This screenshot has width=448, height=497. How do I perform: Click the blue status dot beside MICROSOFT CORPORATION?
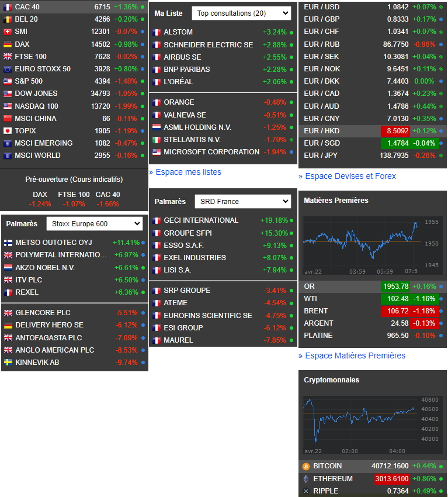tap(291, 152)
